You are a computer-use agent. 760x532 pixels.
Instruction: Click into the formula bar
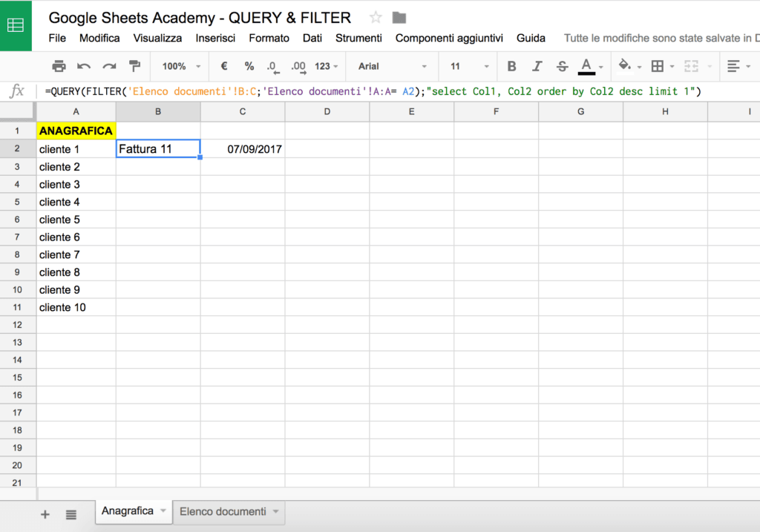click(x=398, y=91)
